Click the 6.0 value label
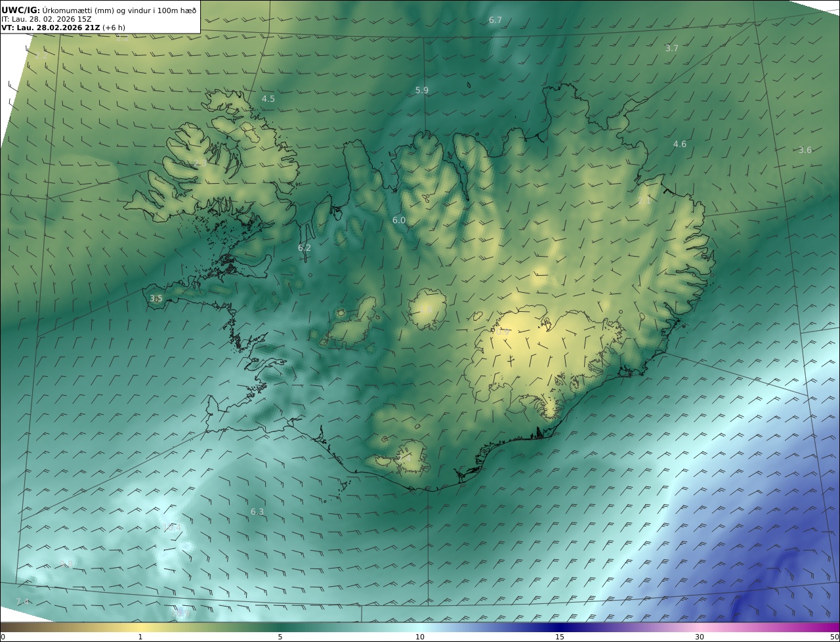The height and width of the screenshot is (642, 840). 399,221
